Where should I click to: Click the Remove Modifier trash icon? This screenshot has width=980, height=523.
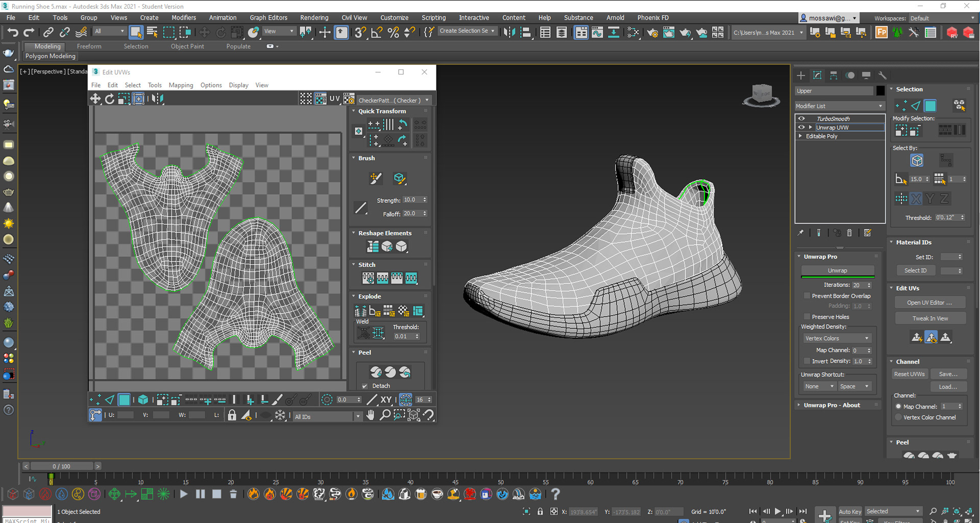[849, 232]
